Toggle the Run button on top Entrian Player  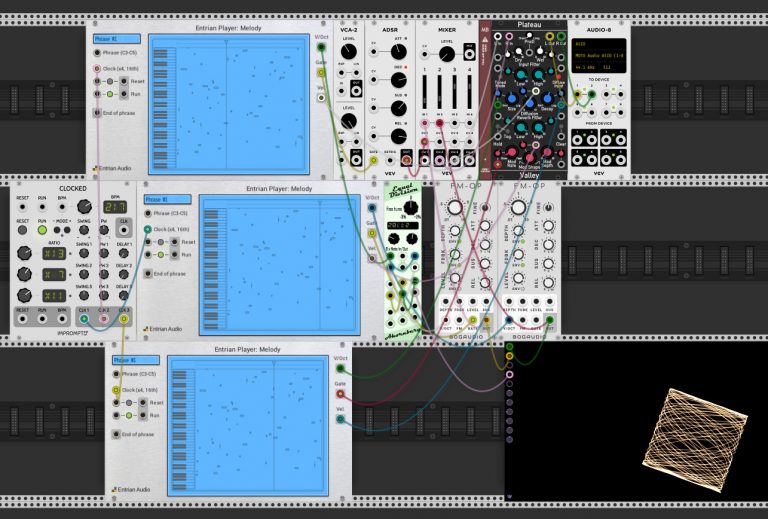click(110, 94)
